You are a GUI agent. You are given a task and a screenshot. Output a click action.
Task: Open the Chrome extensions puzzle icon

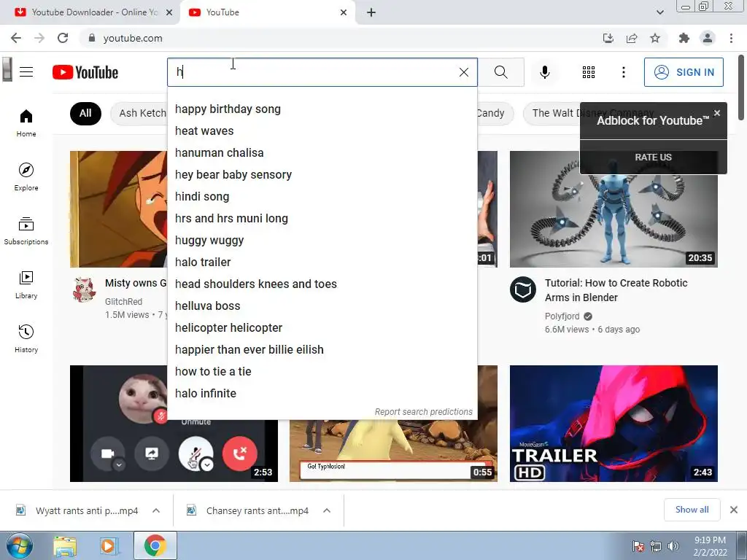684,38
